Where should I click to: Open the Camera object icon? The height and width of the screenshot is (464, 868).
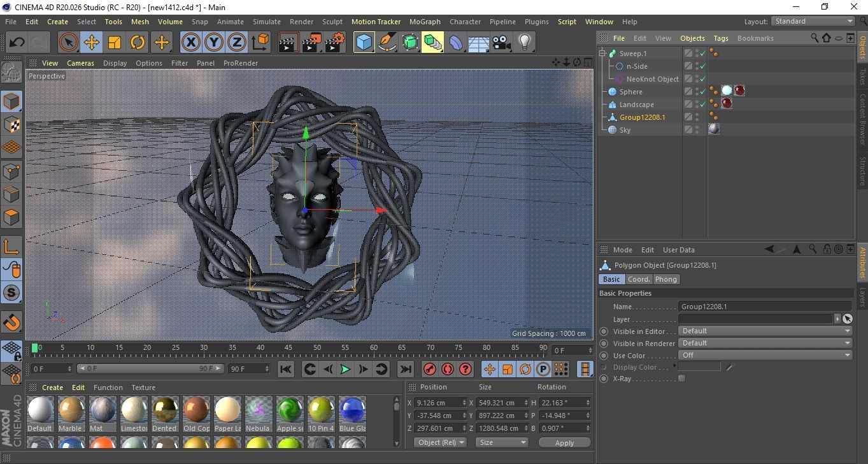coord(502,43)
